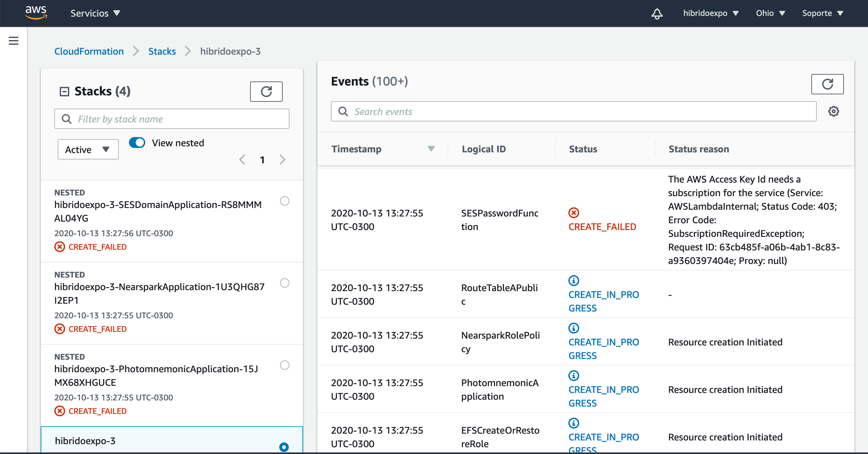Click CREATE_IN_PROGRESS status for RouteTableAPublic
Image resolution: width=868 pixels, height=454 pixels.
pyautogui.click(x=604, y=301)
